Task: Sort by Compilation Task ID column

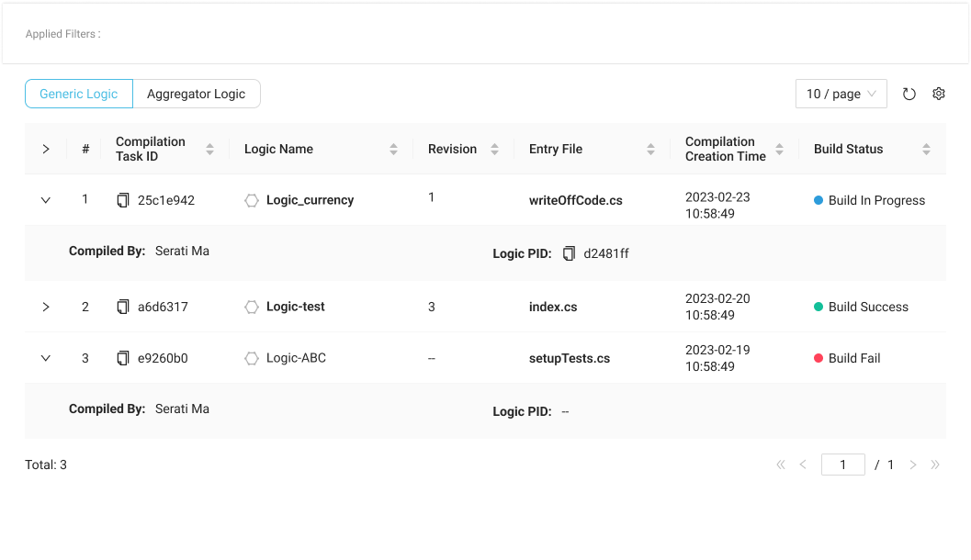Action: point(209,149)
